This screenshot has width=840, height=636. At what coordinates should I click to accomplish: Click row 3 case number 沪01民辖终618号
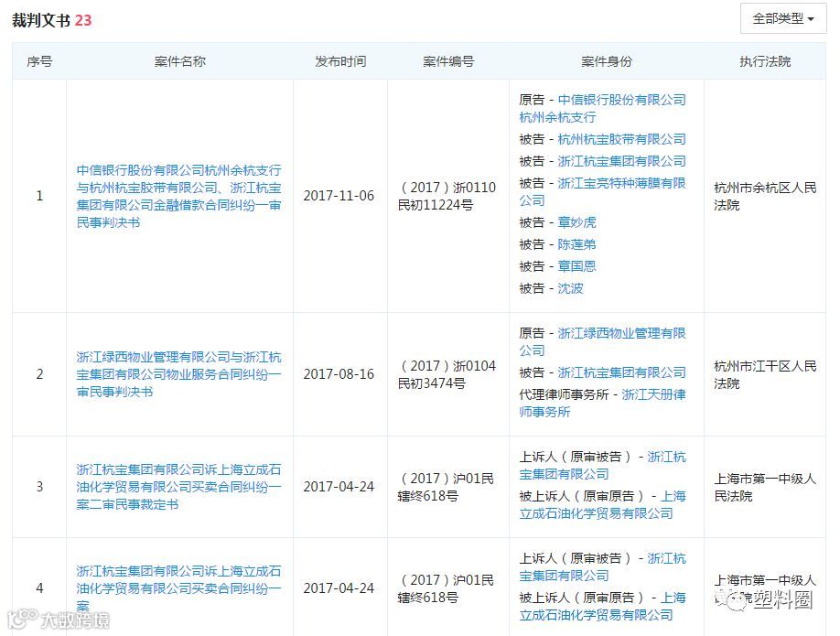click(446, 487)
